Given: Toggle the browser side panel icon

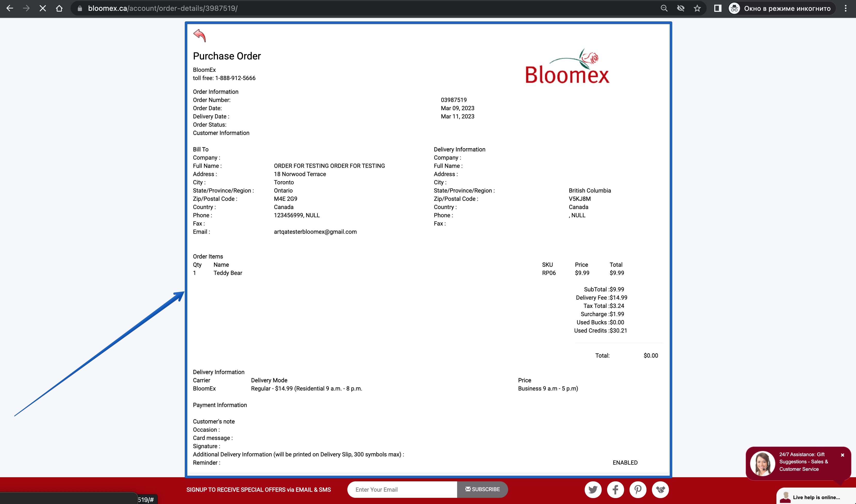Looking at the screenshot, I should [718, 8].
